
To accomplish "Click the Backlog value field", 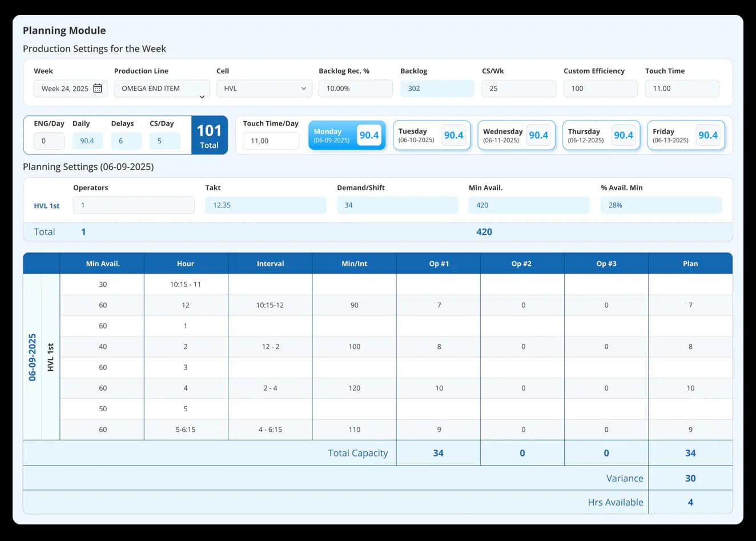I will pos(437,89).
